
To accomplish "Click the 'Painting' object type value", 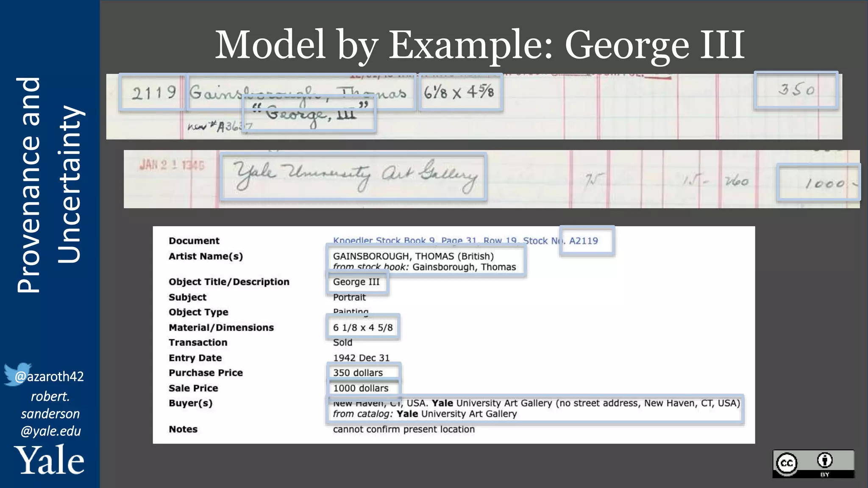I will tap(351, 312).
